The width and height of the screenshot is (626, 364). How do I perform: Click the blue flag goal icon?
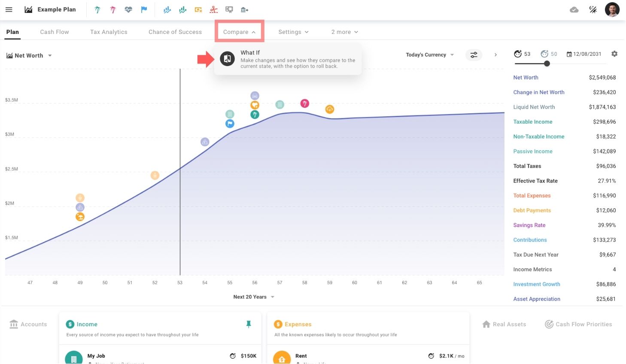point(144,9)
